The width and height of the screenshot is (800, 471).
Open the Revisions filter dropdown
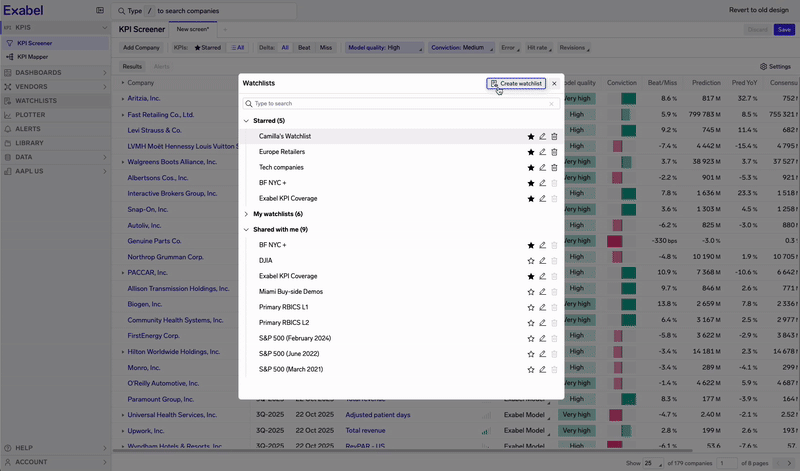point(574,48)
